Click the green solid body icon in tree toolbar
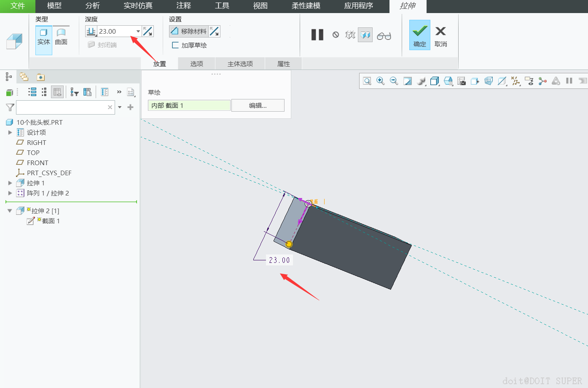The image size is (588, 388). 10,92
